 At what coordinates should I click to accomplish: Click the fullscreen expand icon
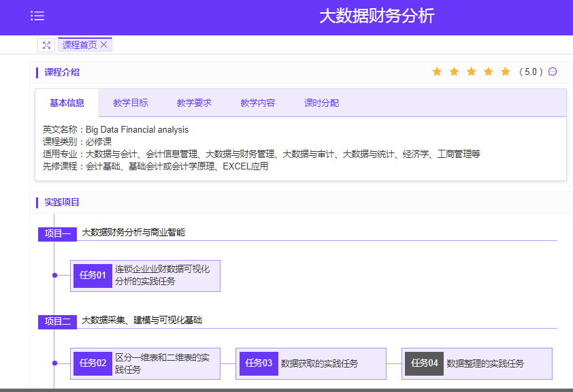pos(46,45)
